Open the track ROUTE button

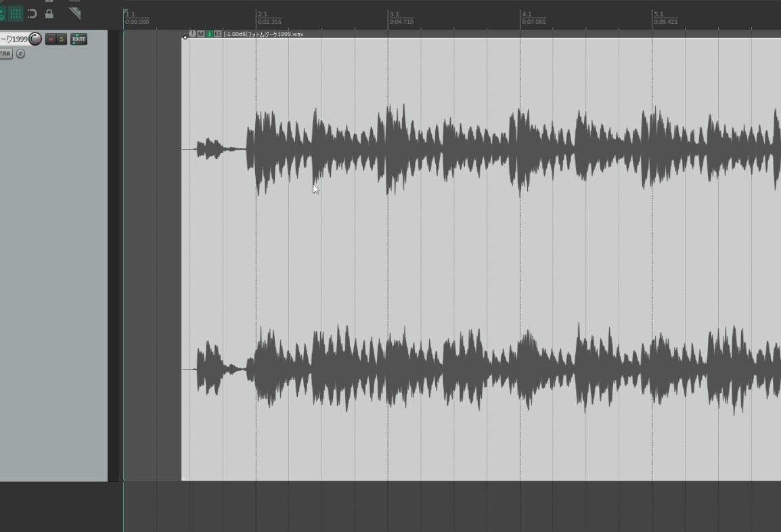(79, 39)
